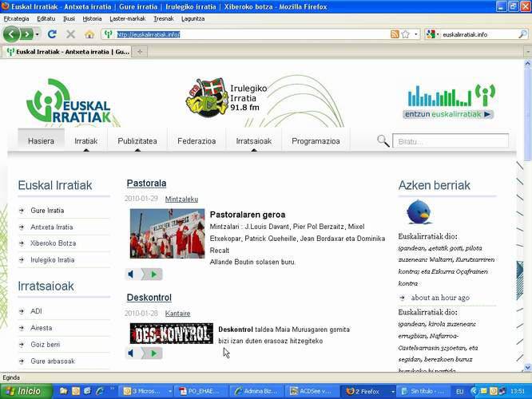532x399 pixels.
Task: Click the page scrollbar down arrow
Action: (527, 367)
